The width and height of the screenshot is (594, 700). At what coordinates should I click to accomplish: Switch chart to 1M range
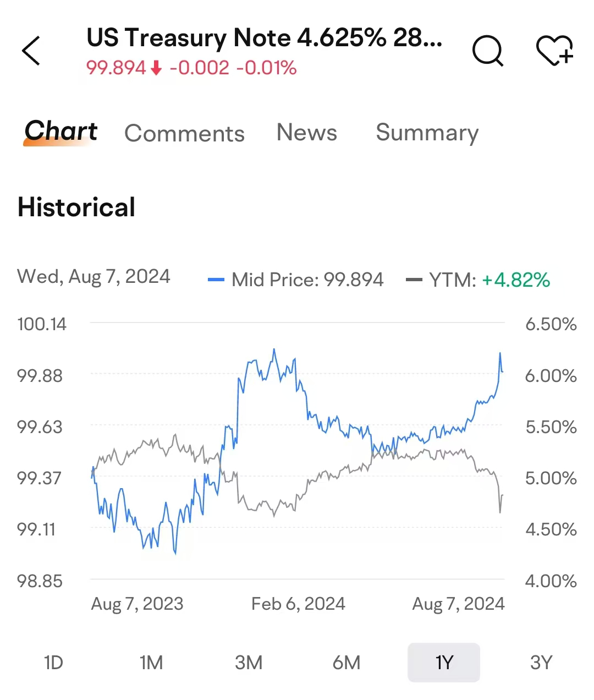click(x=151, y=663)
